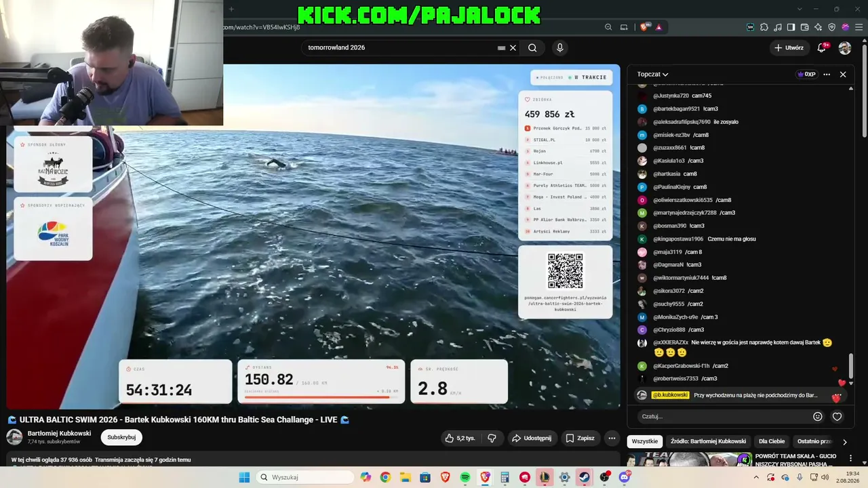Click the Wyszukaj taskbar search box
This screenshot has width=868, height=488.
point(305,477)
